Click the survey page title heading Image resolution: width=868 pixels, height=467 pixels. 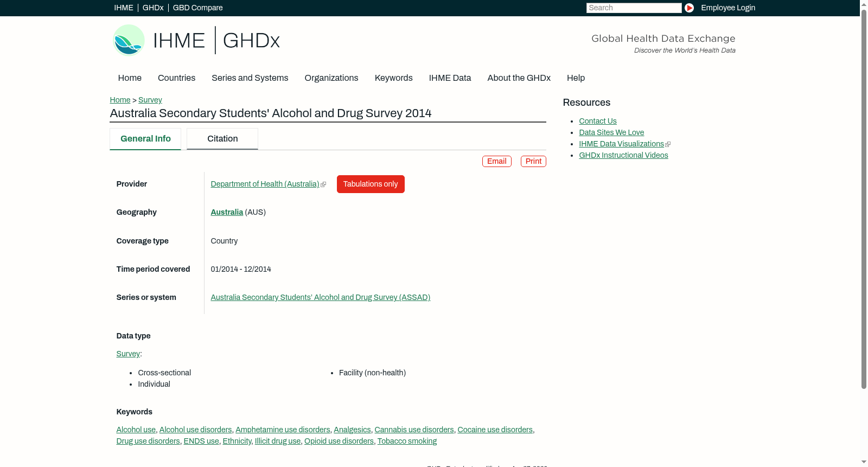[x=271, y=113]
